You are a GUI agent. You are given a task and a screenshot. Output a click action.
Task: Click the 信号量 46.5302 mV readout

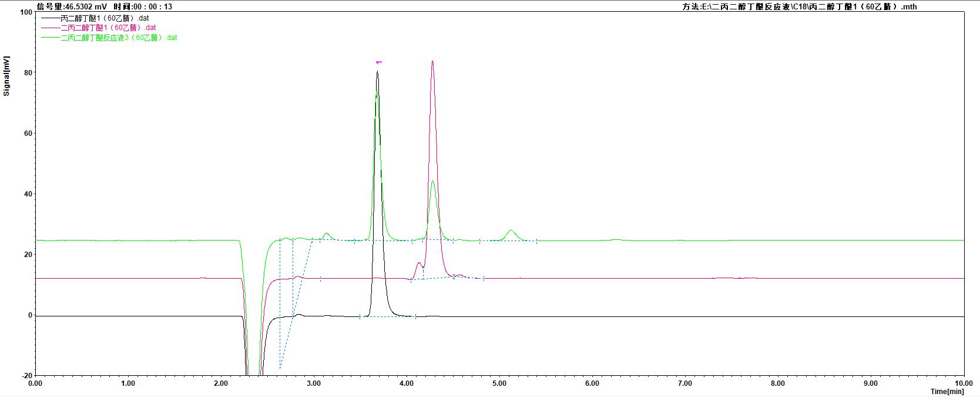[72, 6]
